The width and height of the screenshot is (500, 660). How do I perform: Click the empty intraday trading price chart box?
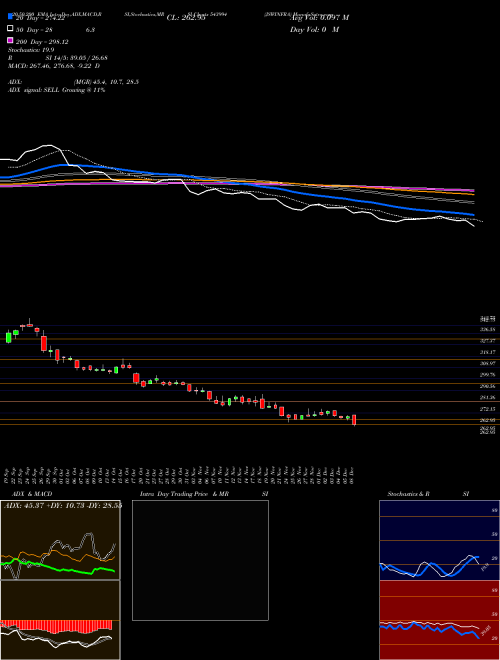pyautogui.click(x=200, y=560)
